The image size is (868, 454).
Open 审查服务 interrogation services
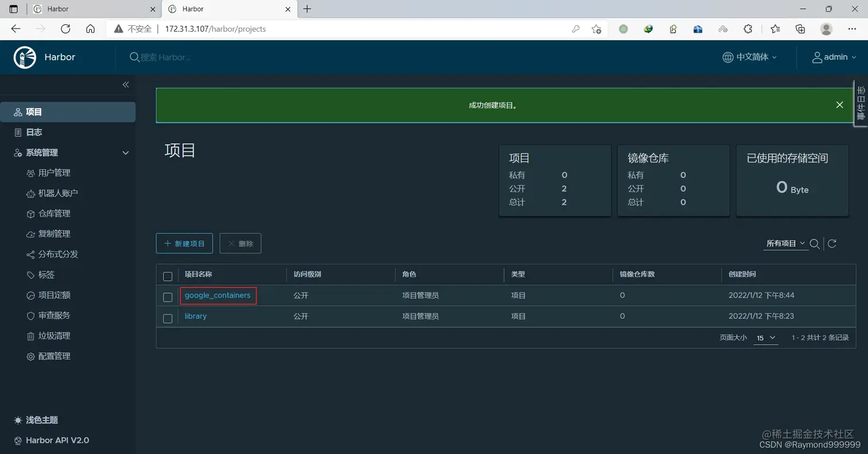(x=54, y=316)
